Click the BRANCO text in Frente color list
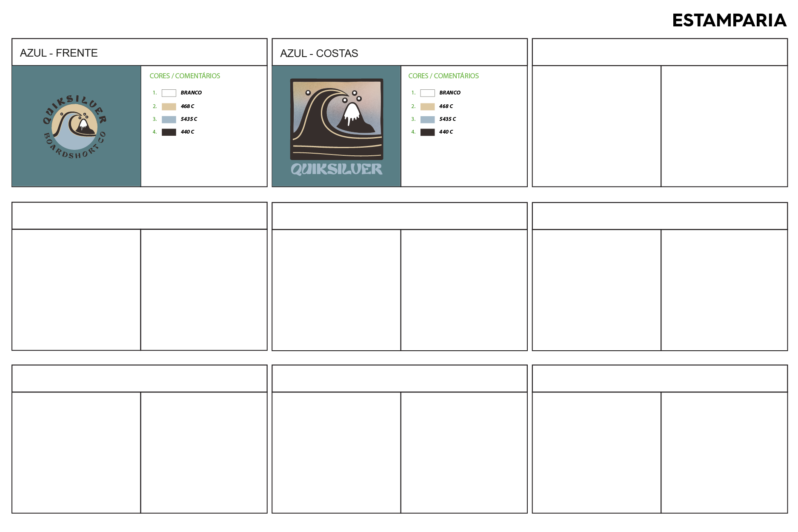The image size is (798, 532). coord(191,93)
